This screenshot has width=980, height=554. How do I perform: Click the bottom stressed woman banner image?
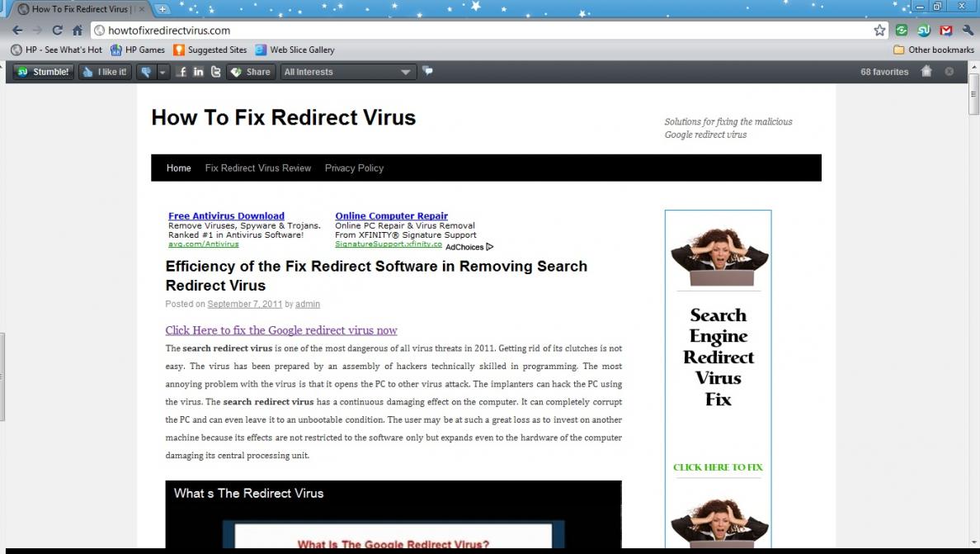tap(719, 523)
